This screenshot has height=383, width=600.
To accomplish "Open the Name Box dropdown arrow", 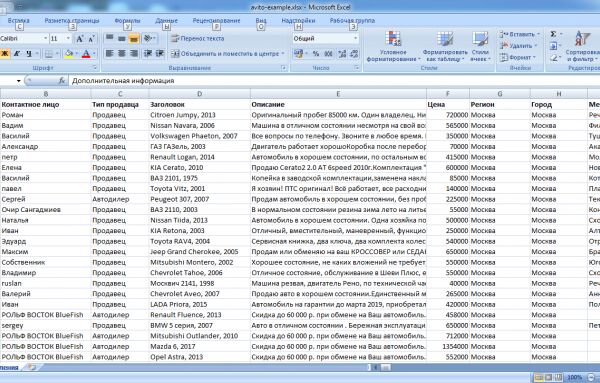I will pyautogui.click(x=18, y=81).
